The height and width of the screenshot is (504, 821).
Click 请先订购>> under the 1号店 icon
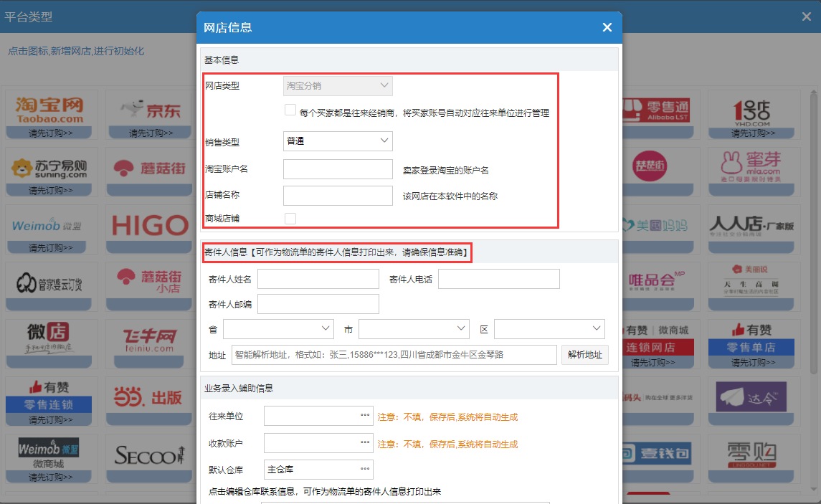(752, 133)
